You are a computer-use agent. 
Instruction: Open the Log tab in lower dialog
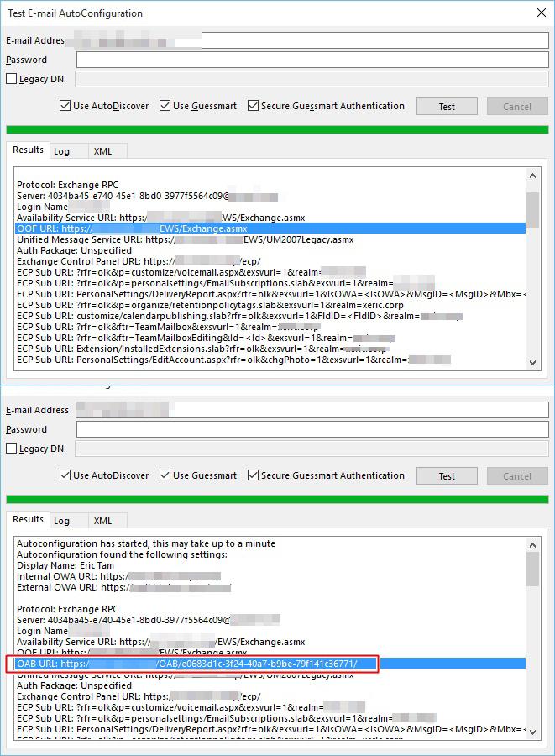(61, 521)
